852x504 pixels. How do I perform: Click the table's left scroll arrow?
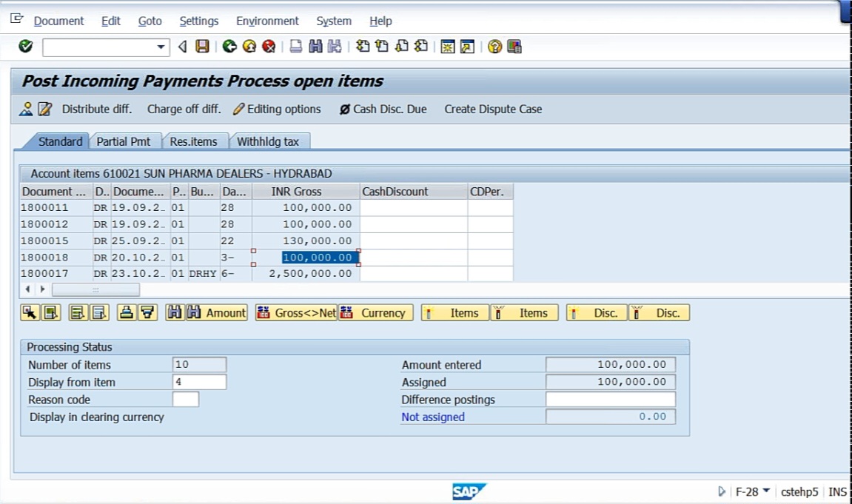click(27, 289)
